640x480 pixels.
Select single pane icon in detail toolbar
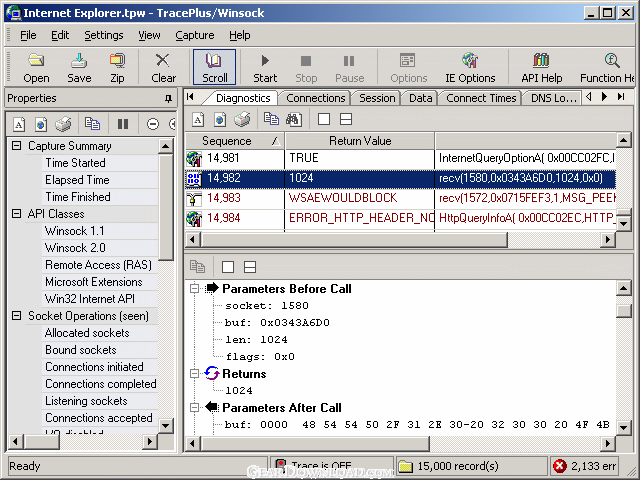tap(228, 267)
